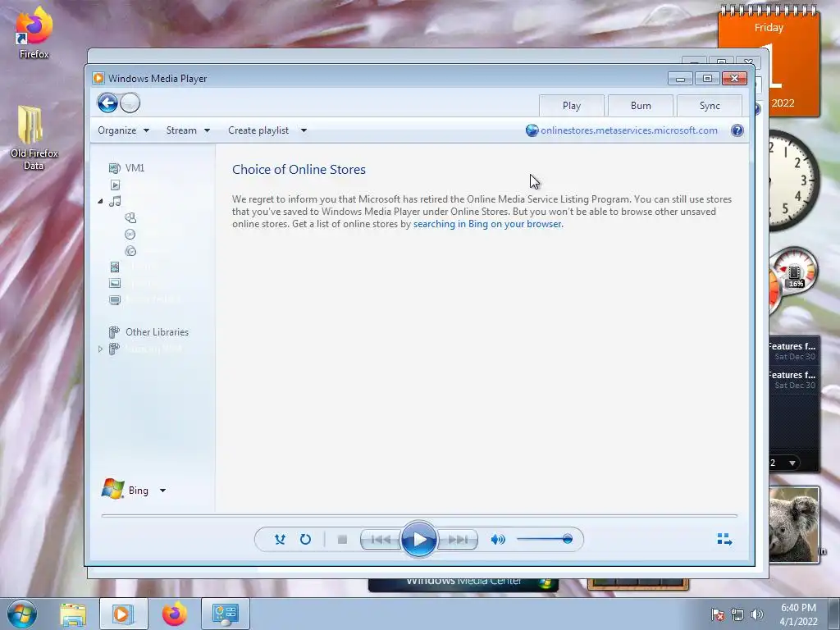
Task: Select the Music note icon in the sidebar
Action: [115, 202]
